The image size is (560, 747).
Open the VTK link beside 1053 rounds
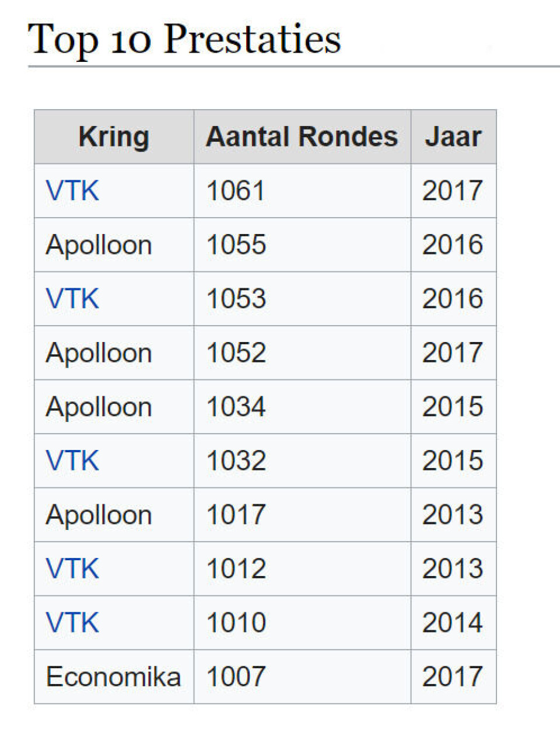[72, 299]
